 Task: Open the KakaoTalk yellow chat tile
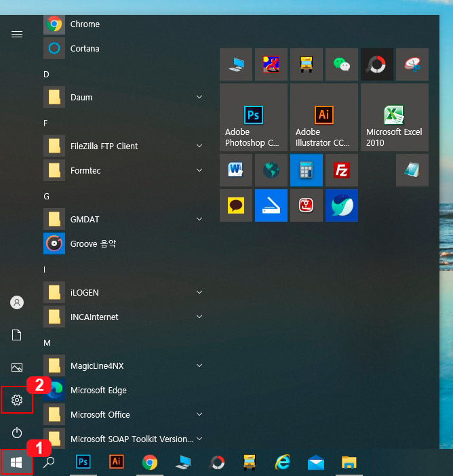pos(236,205)
